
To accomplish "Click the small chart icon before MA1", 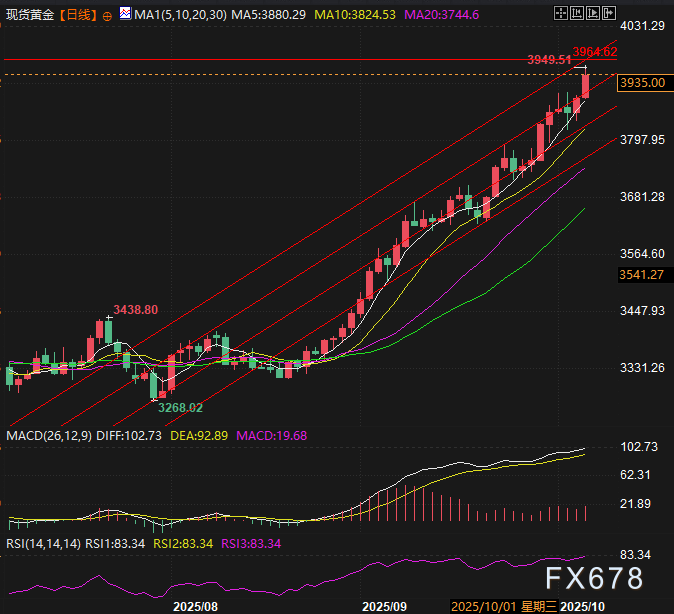I will [x=124, y=16].
